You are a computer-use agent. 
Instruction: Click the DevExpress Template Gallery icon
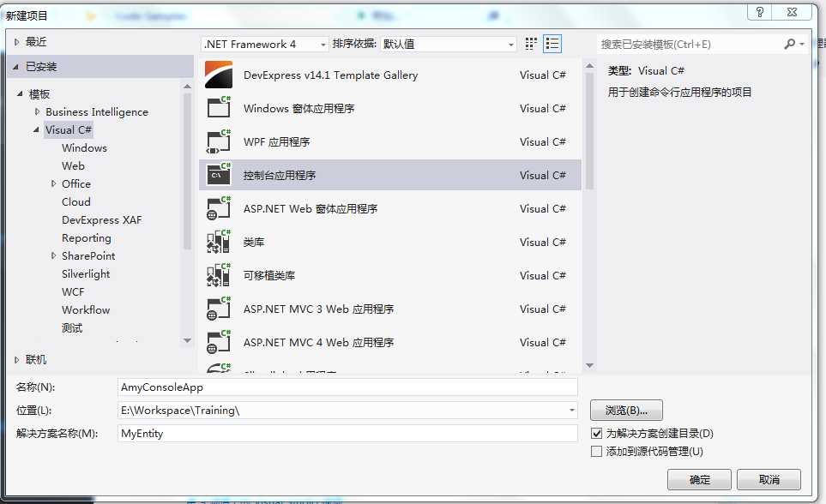click(x=219, y=75)
